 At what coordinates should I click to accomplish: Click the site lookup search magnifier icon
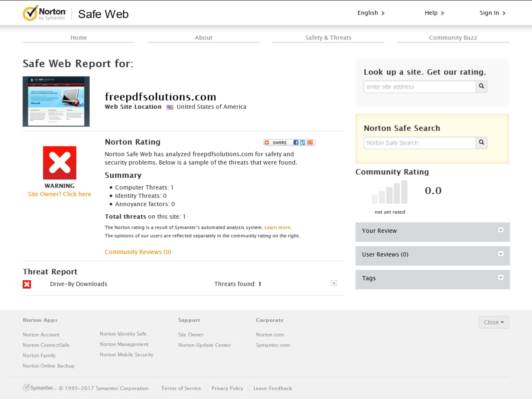coord(481,86)
